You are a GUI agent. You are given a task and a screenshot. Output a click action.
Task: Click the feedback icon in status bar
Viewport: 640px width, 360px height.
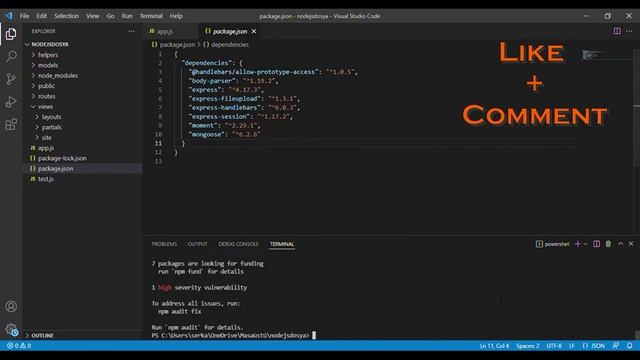[x=616, y=346]
